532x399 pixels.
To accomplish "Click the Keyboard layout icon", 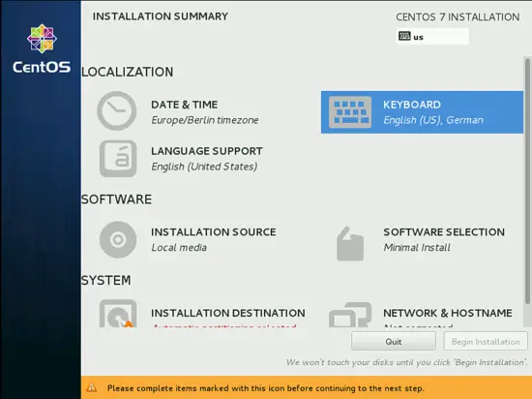I will [350, 112].
